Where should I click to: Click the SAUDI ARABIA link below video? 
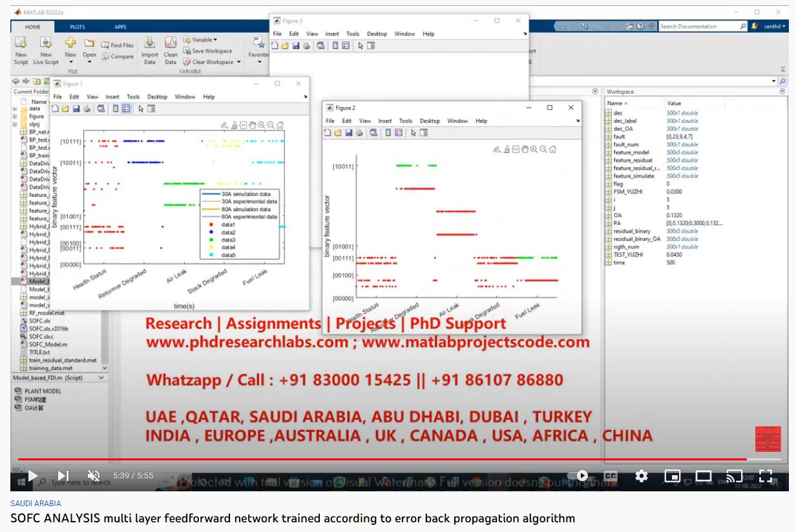click(36, 503)
